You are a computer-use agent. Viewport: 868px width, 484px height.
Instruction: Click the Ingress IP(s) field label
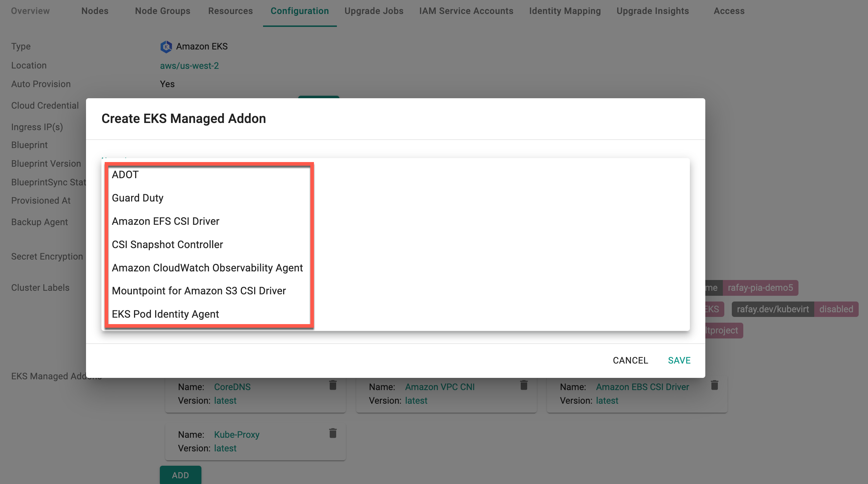point(37,127)
